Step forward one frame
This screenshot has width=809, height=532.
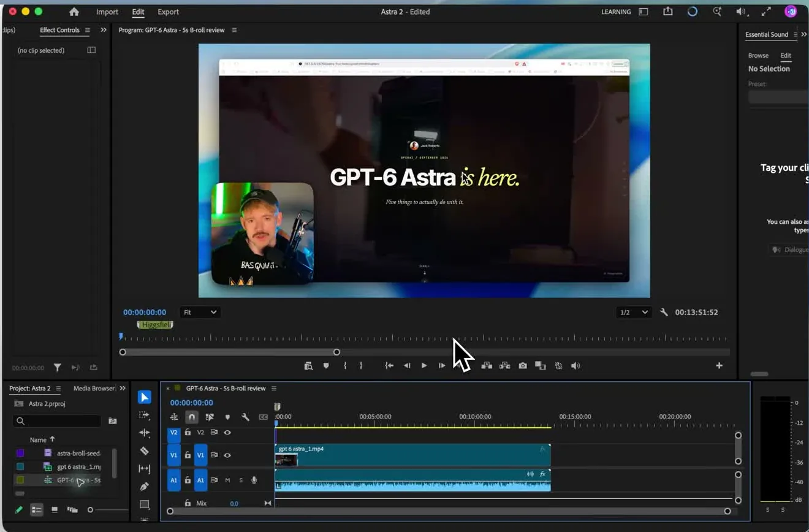click(442, 366)
